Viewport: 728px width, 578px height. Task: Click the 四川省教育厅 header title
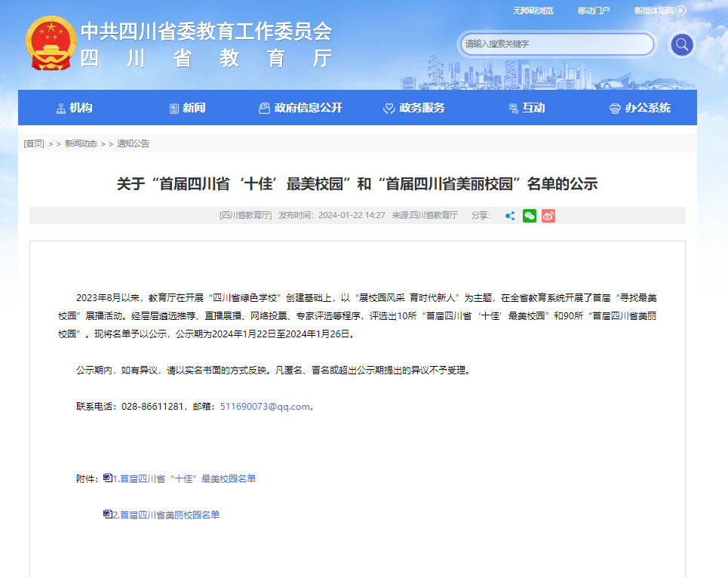pyautogui.click(x=207, y=59)
